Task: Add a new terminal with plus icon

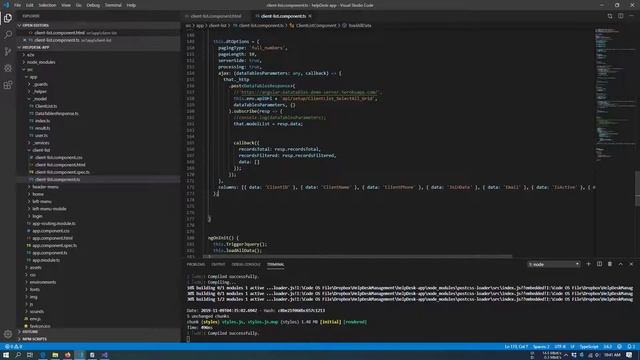Action: tap(588, 264)
